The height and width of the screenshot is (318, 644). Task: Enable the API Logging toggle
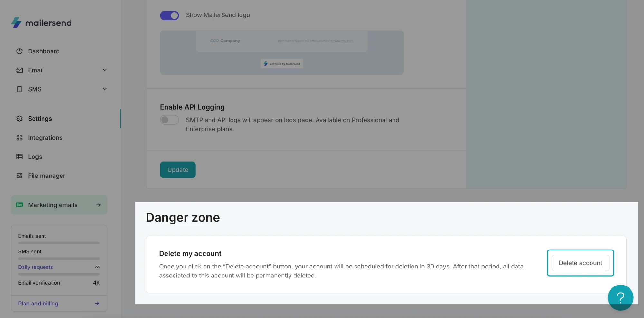pos(169,120)
